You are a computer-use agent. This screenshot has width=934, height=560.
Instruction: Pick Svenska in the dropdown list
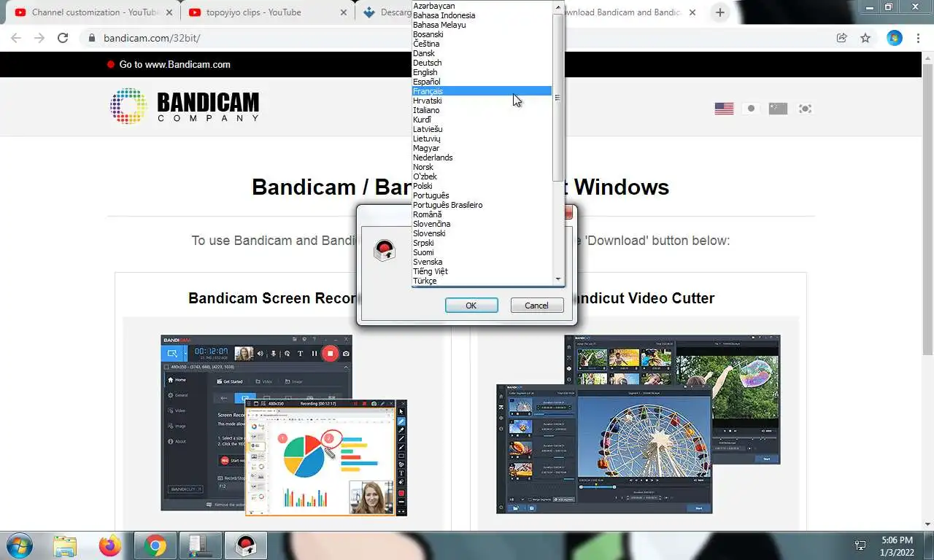click(x=482, y=262)
